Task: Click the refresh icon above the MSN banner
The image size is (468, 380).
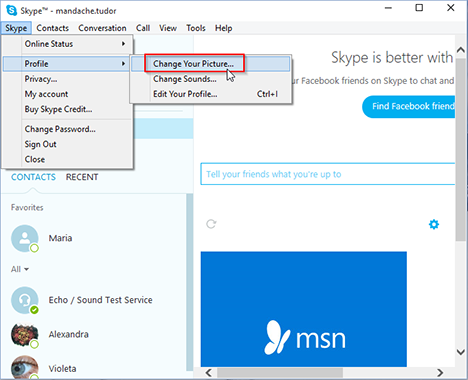Action: point(211,224)
